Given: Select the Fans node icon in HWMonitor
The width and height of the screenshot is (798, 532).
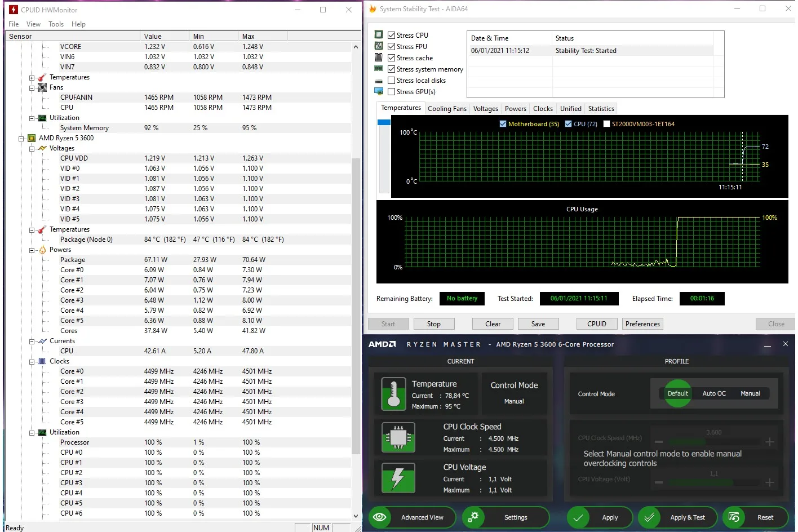Looking at the screenshot, I should pyautogui.click(x=42, y=87).
